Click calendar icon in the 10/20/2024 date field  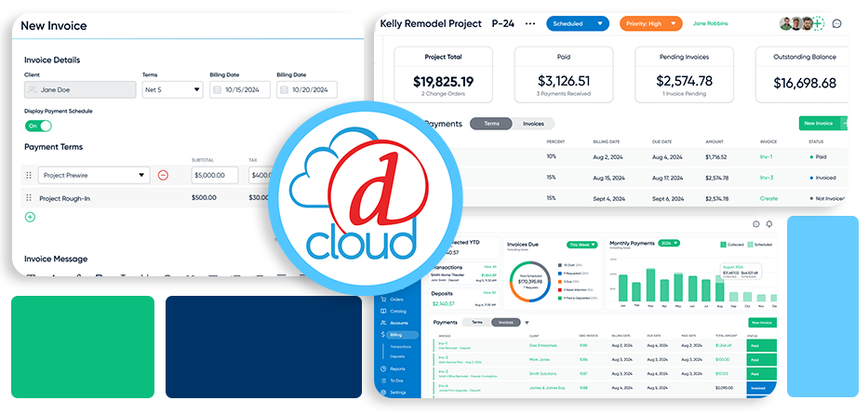click(x=284, y=89)
